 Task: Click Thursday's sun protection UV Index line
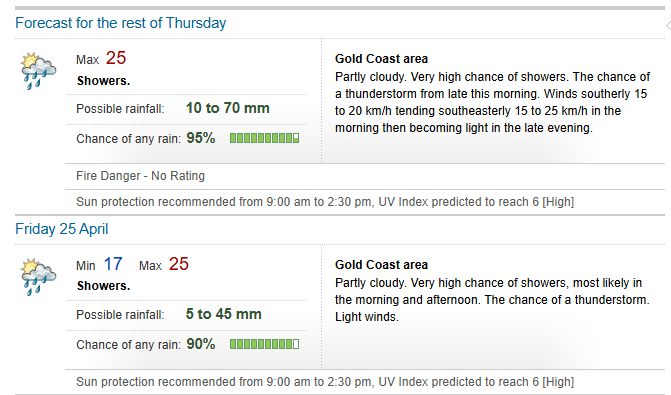(325, 202)
